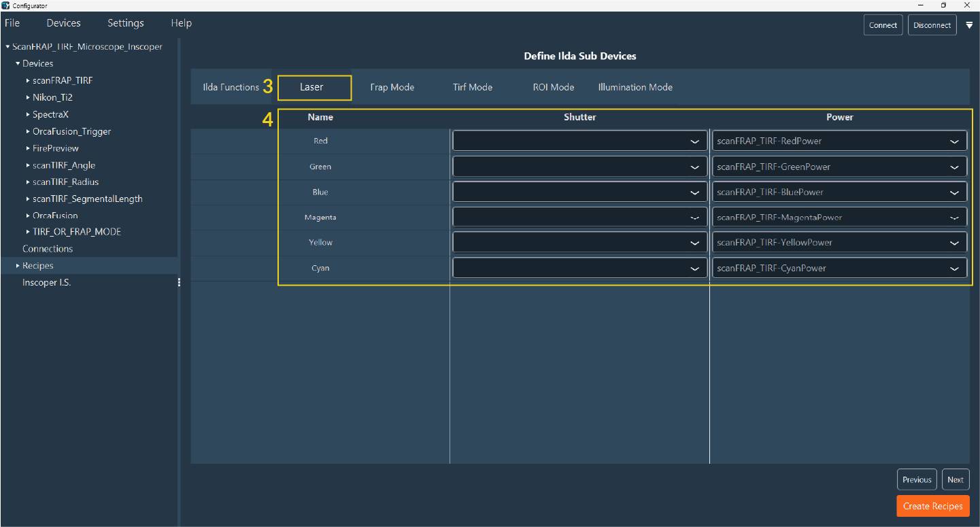Image resolution: width=980 pixels, height=527 pixels.
Task: Open the Red laser Shutter dropdown
Action: tap(579, 141)
